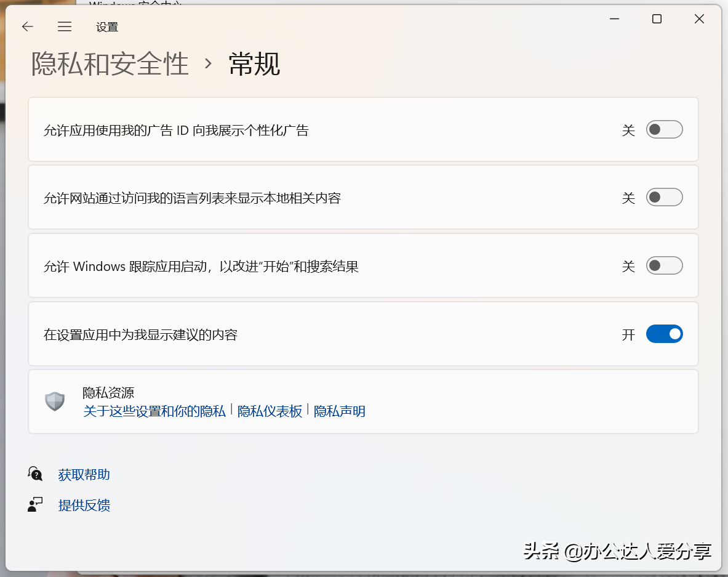This screenshot has height=577, width=728.
Task: Click the 允许 Windows 跟踪应用启动 label
Action: point(201,267)
